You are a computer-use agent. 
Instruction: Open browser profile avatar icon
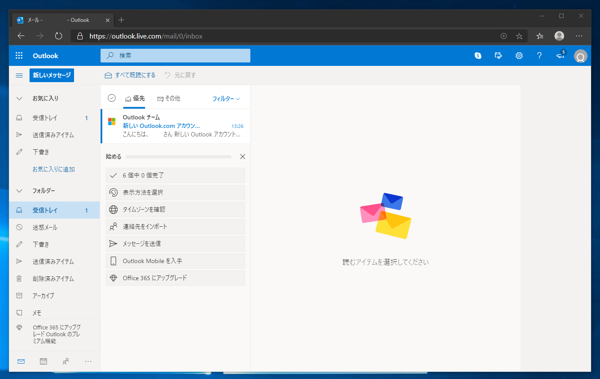559,36
